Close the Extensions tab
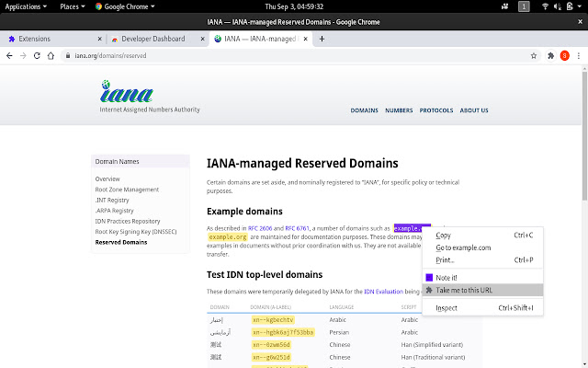The width and height of the screenshot is (588, 368). pyautogui.click(x=99, y=39)
